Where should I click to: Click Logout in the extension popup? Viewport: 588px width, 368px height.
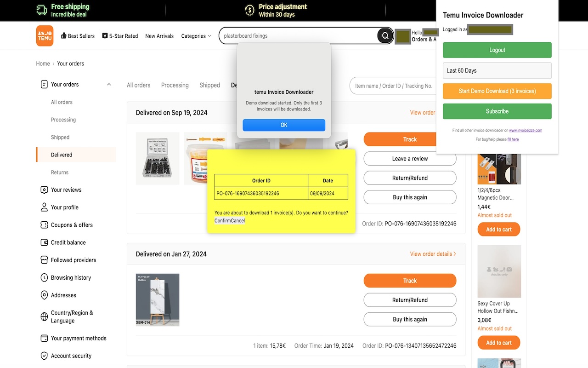497,50
